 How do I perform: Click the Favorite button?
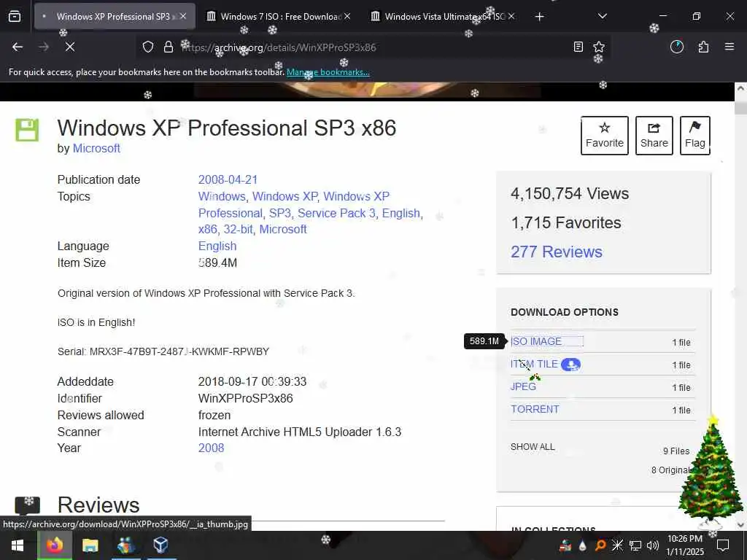605,136
